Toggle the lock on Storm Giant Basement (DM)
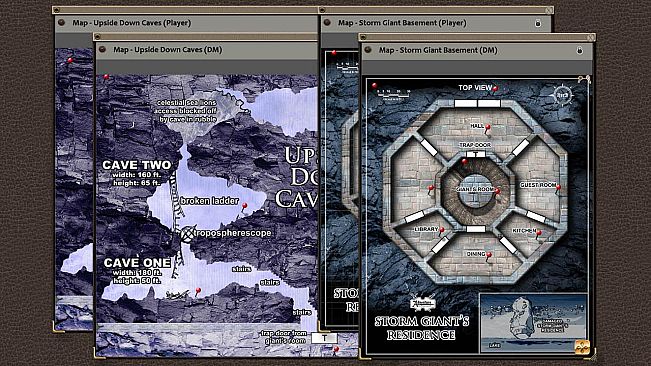Viewport: 651px width, 366px height. 580,51
